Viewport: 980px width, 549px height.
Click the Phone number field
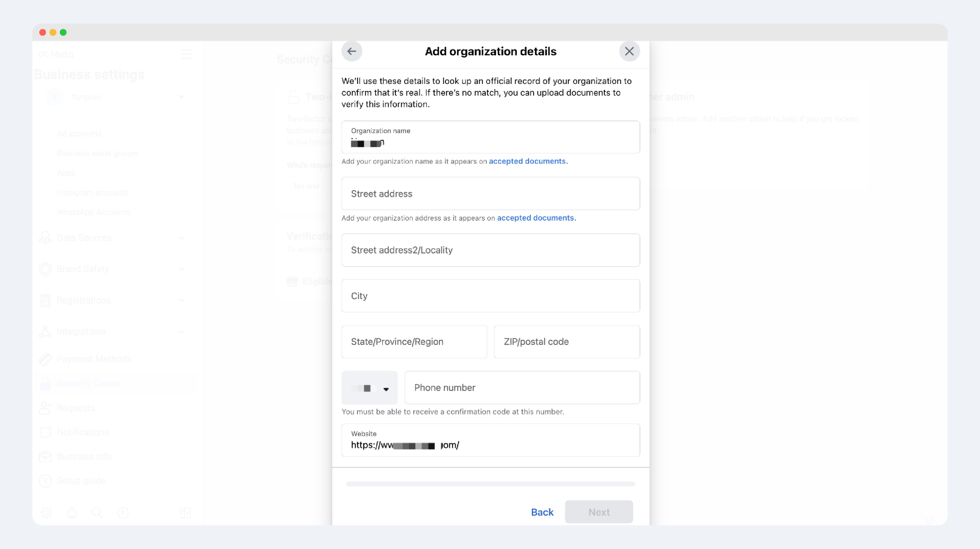(522, 388)
